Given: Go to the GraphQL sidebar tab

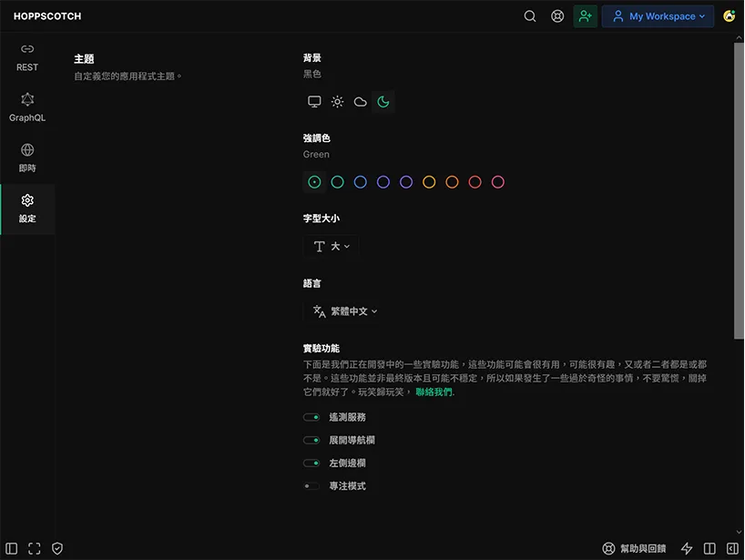Looking at the screenshot, I should tap(27, 107).
